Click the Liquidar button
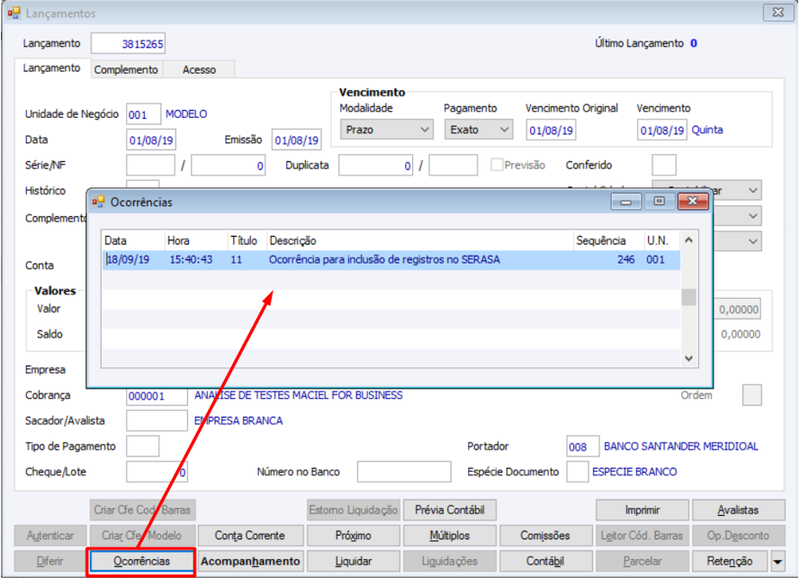 click(353, 562)
